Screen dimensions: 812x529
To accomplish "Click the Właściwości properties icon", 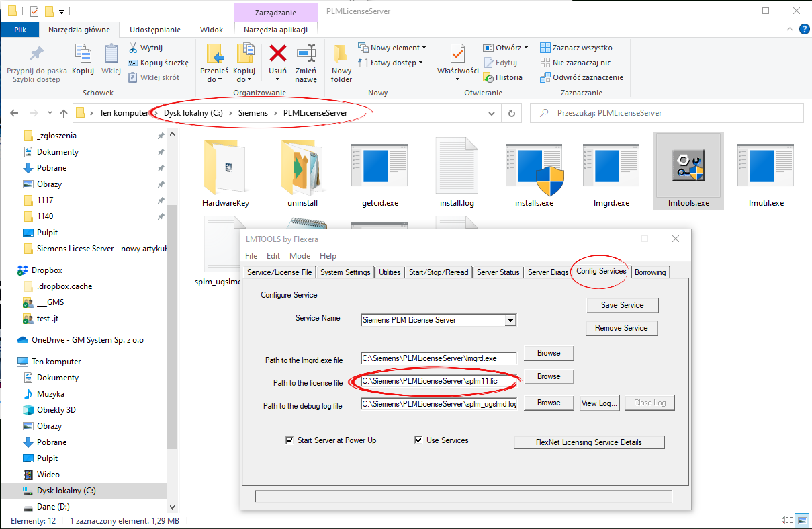I will tap(457, 54).
